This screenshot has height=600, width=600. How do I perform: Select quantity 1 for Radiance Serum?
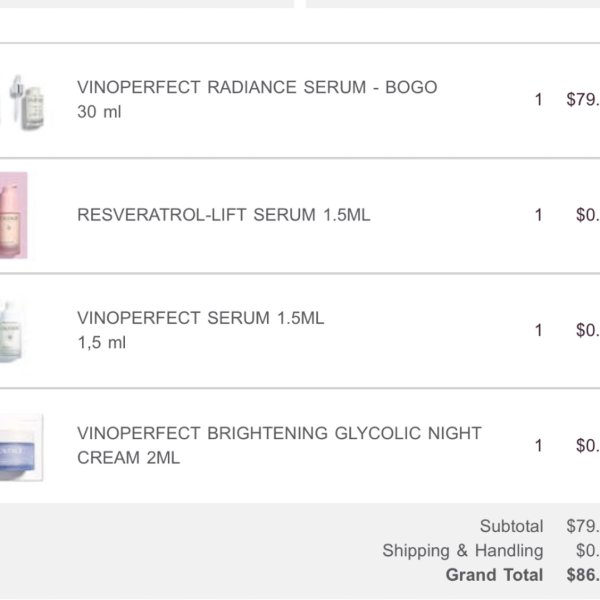[x=538, y=100]
